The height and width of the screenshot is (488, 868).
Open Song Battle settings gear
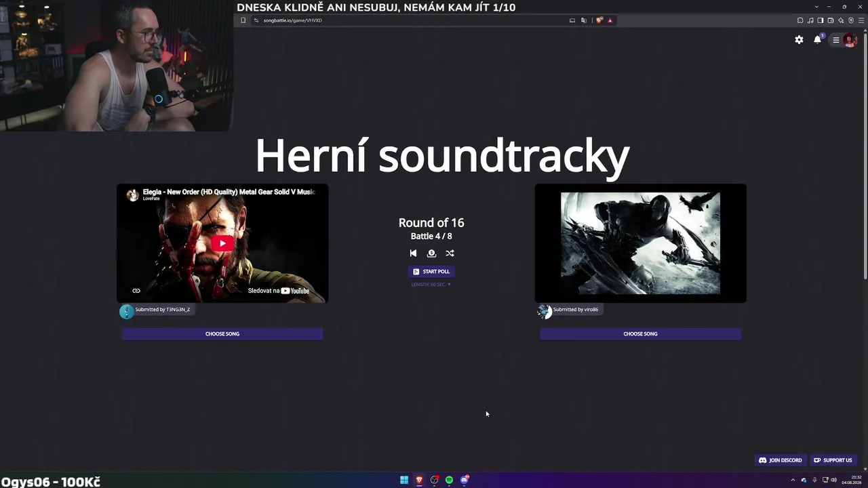pyautogui.click(x=799, y=40)
